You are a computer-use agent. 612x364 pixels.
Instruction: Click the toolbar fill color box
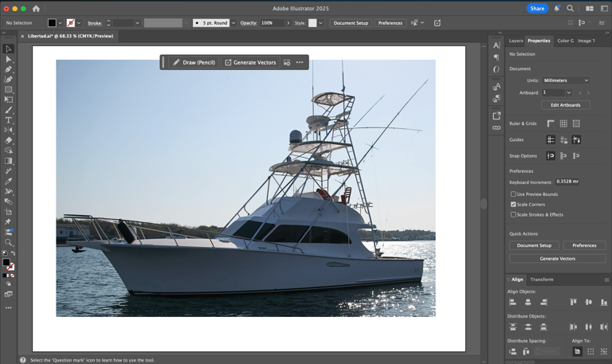tap(6, 263)
